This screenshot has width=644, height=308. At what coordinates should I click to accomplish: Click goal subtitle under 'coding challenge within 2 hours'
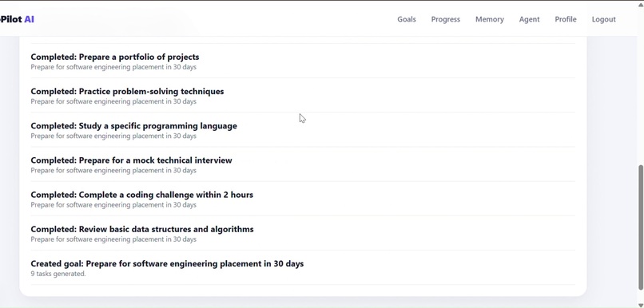click(x=113, y=204)
